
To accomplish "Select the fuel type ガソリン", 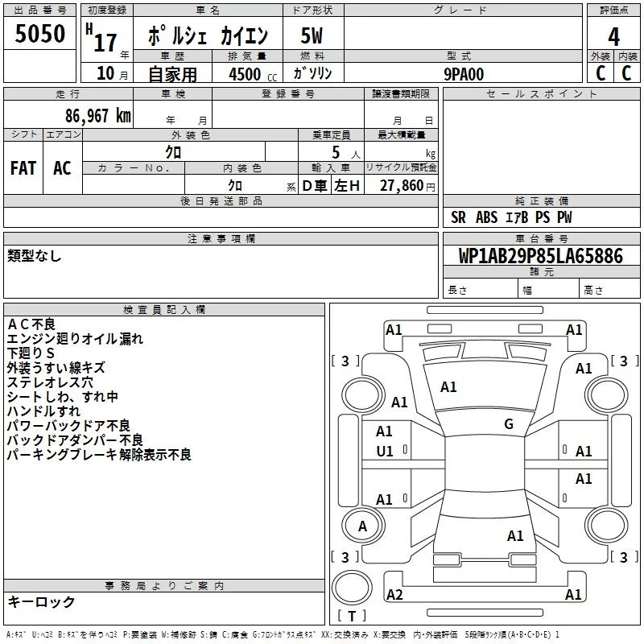I will click(312, 73).
